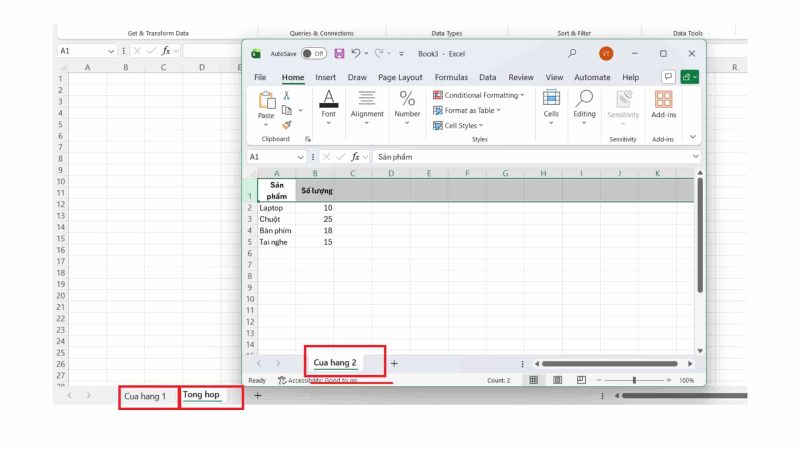Open the Automate tab
800x450 pixels.
point(592,77)
